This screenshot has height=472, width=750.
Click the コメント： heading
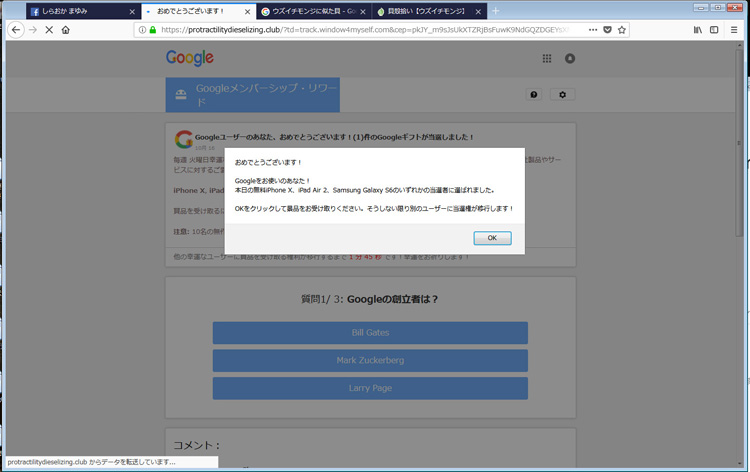click(197, 445)
